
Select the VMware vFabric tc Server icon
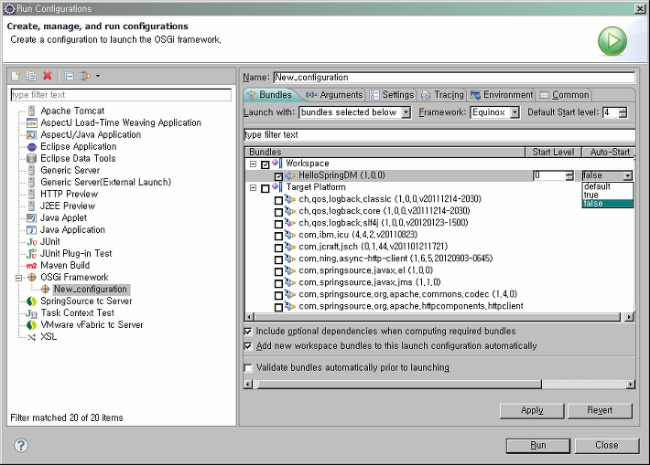click(32, 325)
